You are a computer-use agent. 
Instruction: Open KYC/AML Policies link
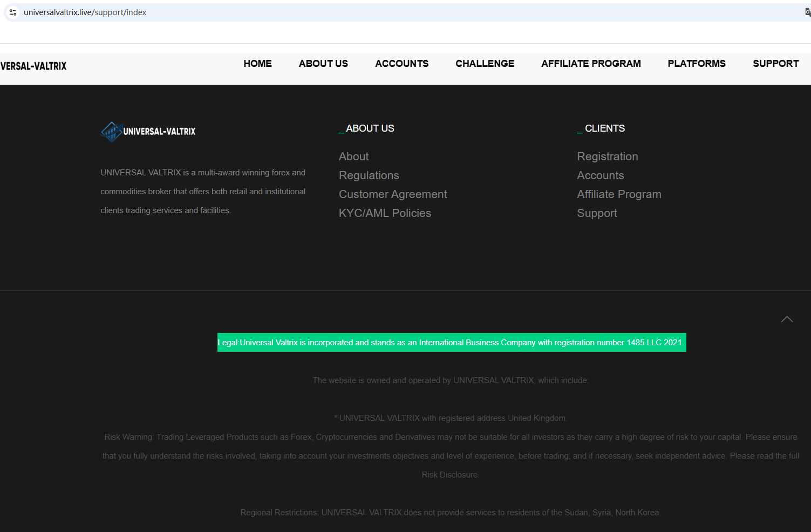[x=385, y=213]
